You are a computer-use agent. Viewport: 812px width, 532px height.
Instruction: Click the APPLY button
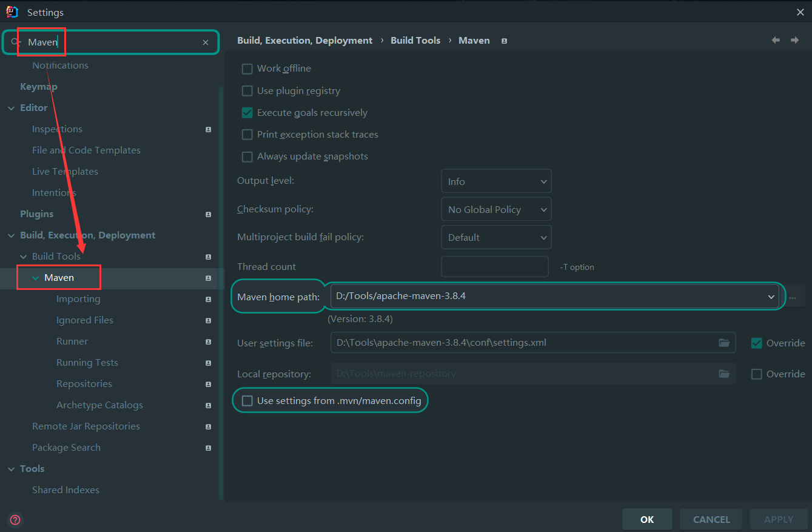pos(779,519)
